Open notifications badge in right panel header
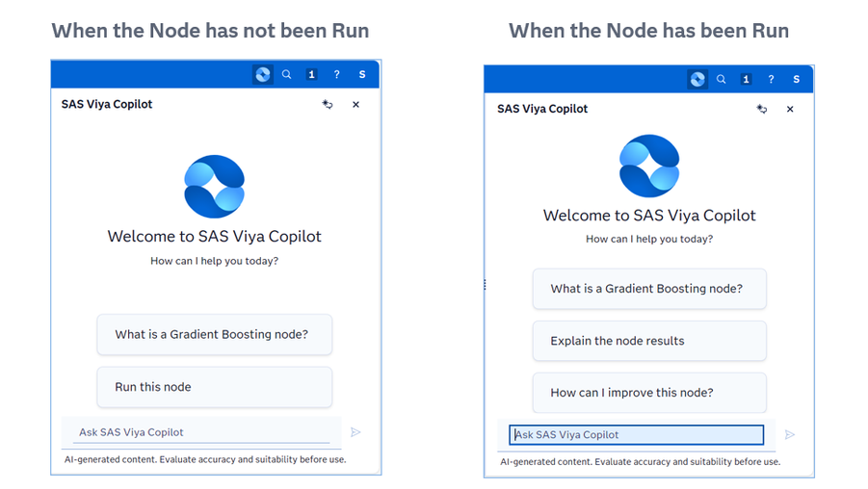This screenshot has width=868, height=489. (747, 79)
